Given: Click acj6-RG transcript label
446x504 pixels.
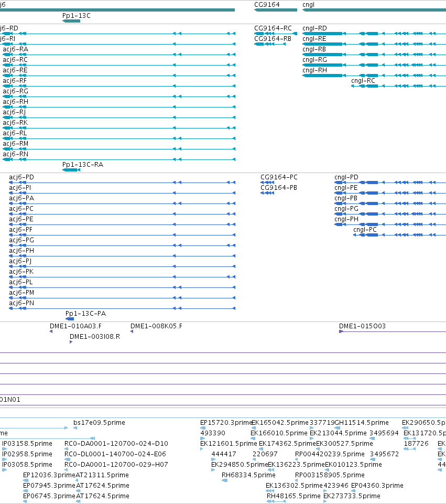Looking at the screenshot, I should pyautogui.click(x=15, y=91).
